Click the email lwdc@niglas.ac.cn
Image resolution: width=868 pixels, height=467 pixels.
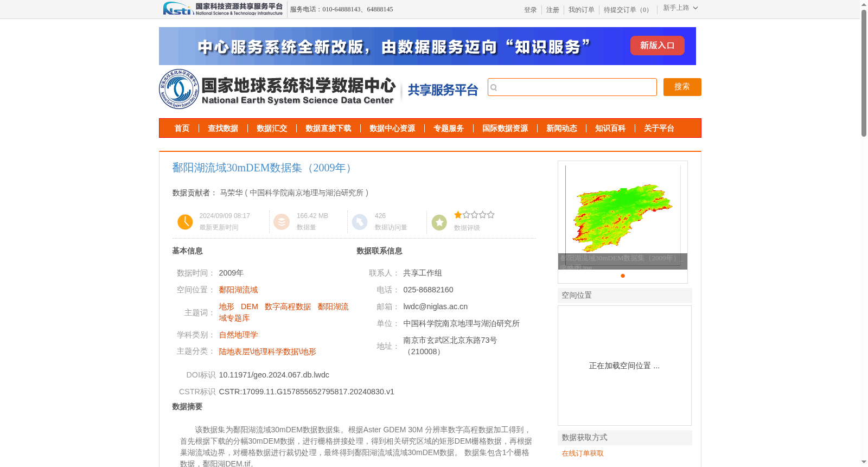click(x=435, y=306)
